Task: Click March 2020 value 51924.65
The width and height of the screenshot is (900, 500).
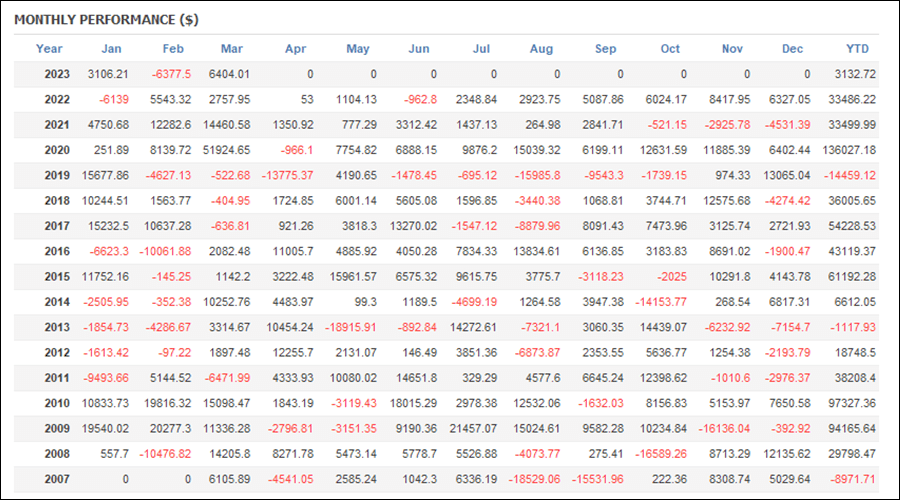Action: pyautogui.click(x=226, y=150)
